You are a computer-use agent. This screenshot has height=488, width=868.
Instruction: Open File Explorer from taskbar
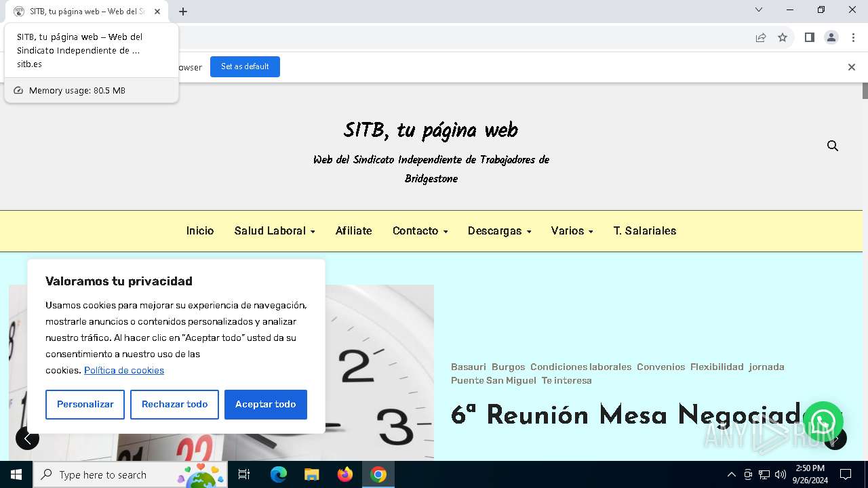(311, 474)
